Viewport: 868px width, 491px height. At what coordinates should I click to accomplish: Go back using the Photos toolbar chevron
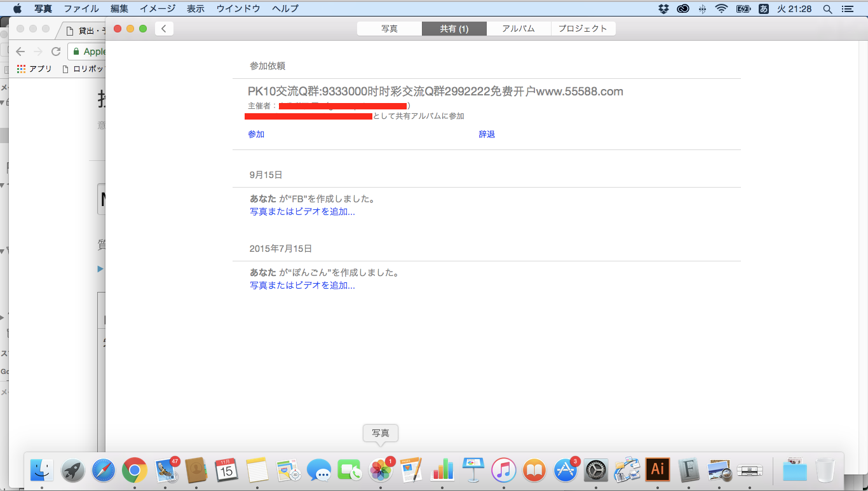point(164,29)
